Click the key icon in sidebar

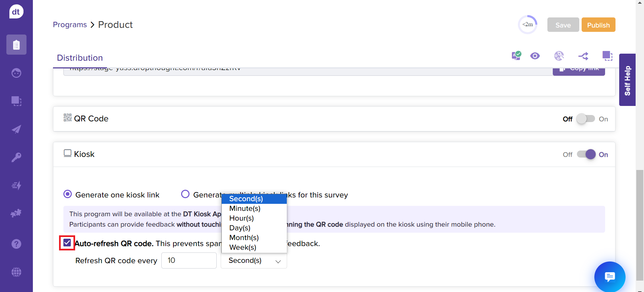16,157
